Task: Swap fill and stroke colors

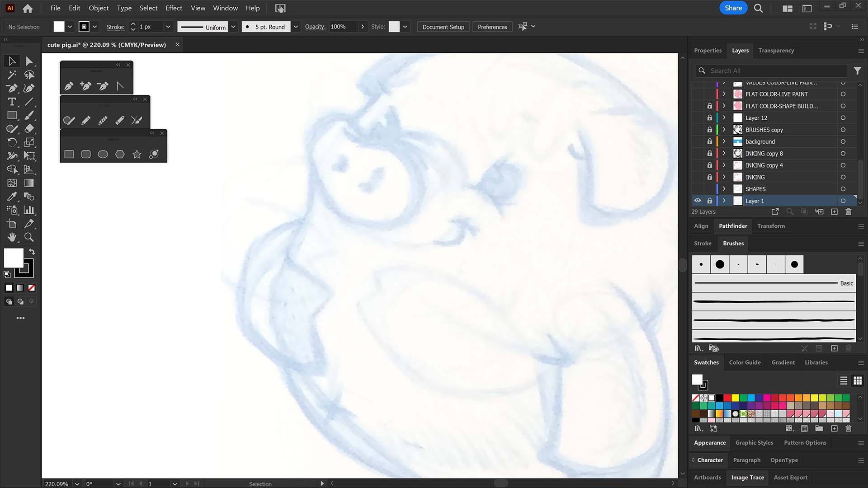Action: point(32,251)
